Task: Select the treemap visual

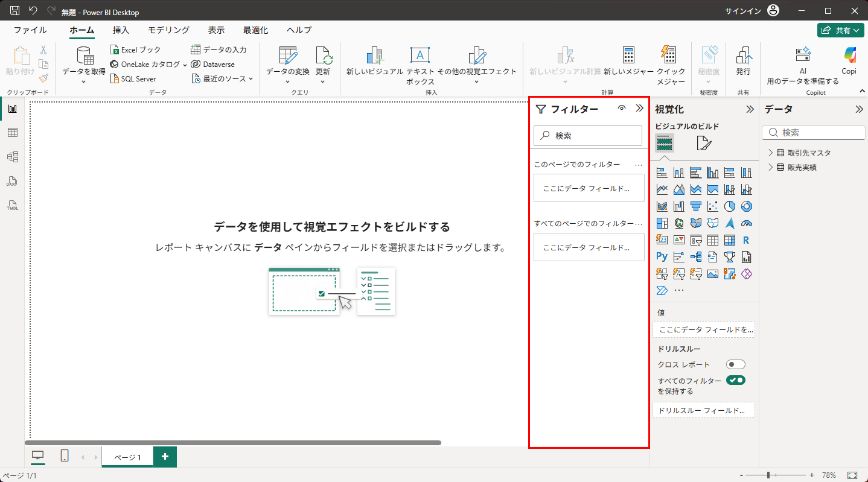Action: [x=662, y=223]
